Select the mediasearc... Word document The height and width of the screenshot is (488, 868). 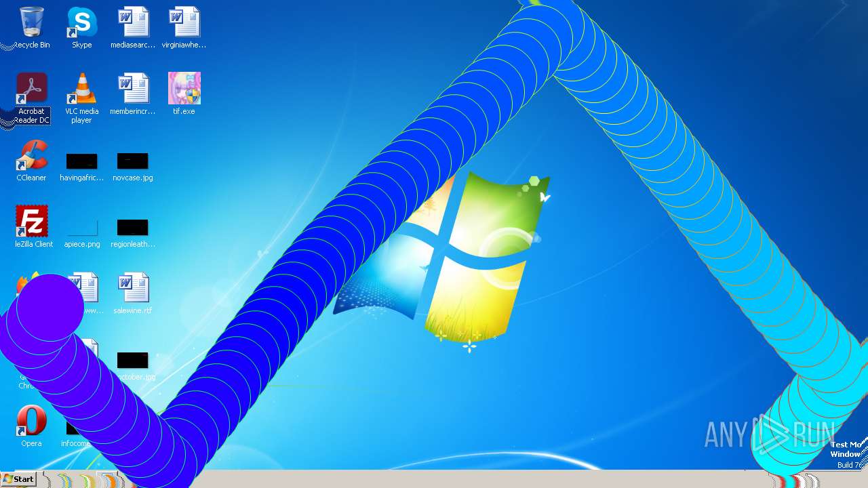click(133, 28)
